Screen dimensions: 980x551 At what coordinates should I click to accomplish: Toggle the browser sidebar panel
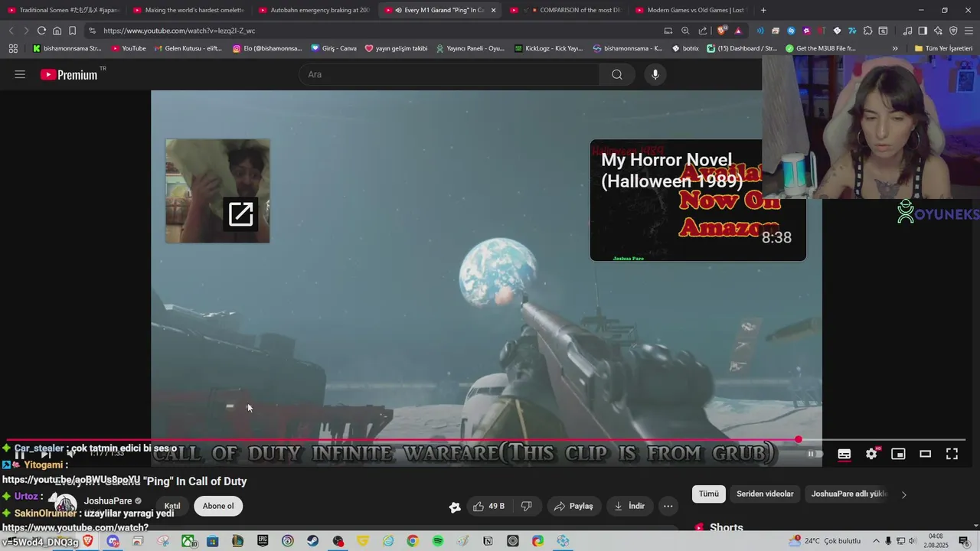923,31
